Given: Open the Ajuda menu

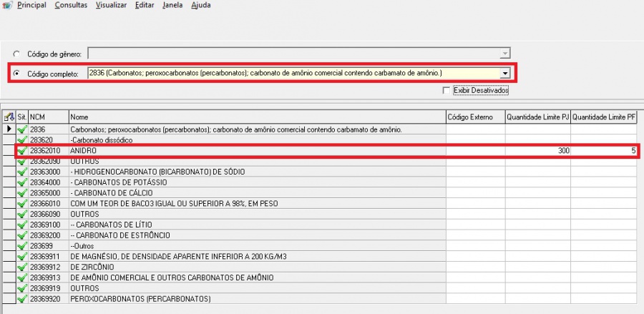Looking at the screenshot, I should 201,6.
